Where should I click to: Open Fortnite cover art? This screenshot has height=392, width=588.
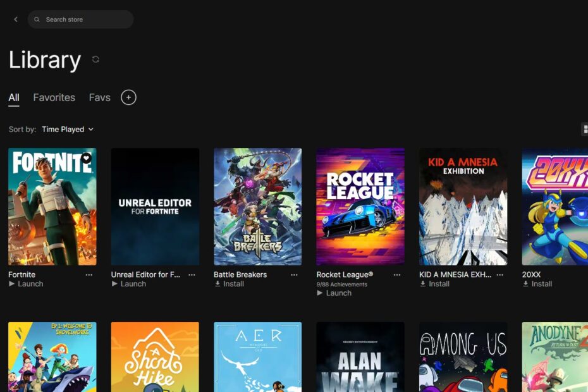pos(52,207)
